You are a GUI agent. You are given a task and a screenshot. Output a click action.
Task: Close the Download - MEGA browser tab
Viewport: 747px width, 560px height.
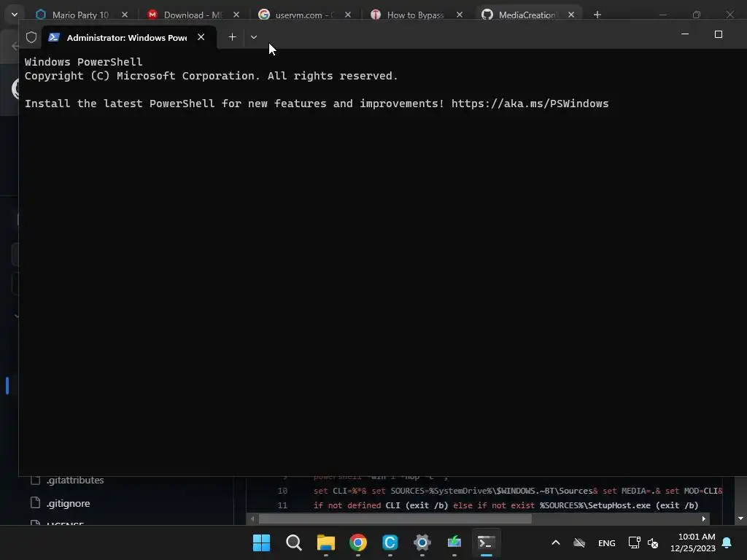coord(236,15)
